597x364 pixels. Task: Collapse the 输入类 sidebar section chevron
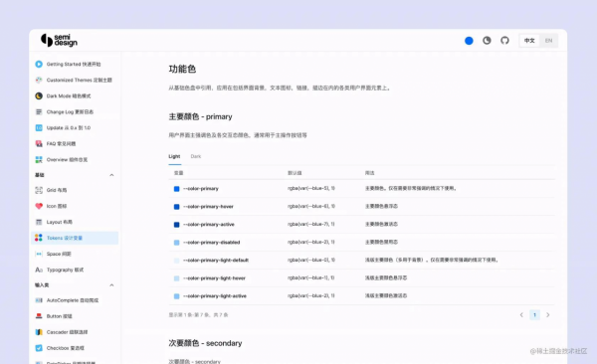pyautogui.click(x=111, y=285)
